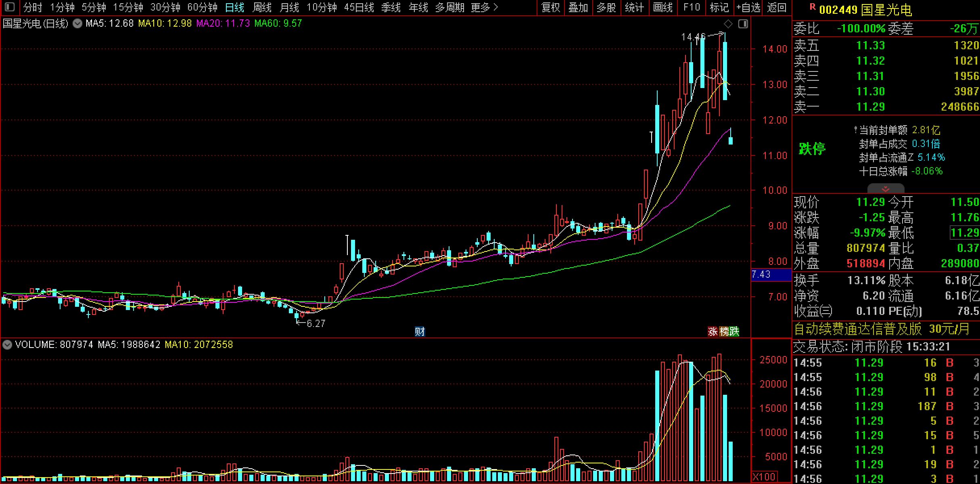
Task: Open the VOLUME indicator dropdown arrow
Action: click(7, 345)
